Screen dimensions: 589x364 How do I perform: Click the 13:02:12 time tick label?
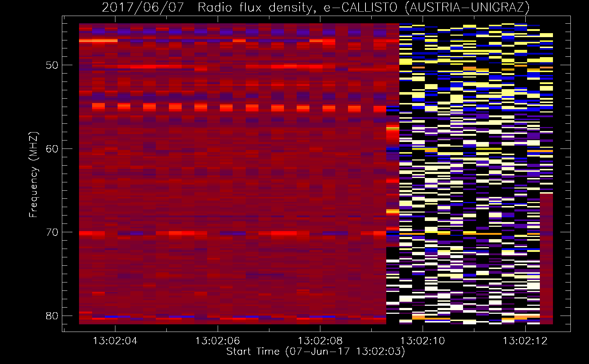coord(525,341)
